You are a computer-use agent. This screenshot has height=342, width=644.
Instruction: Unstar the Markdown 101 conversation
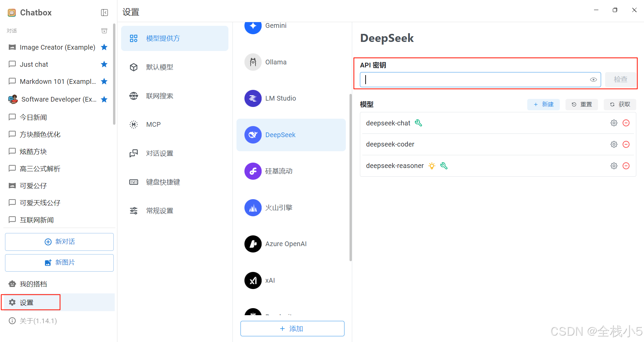click(x=104, y=81)
